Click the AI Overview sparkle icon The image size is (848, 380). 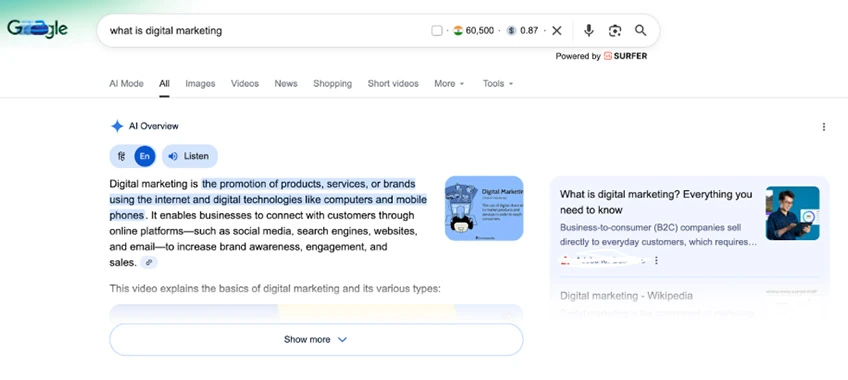tap(117, 126)
